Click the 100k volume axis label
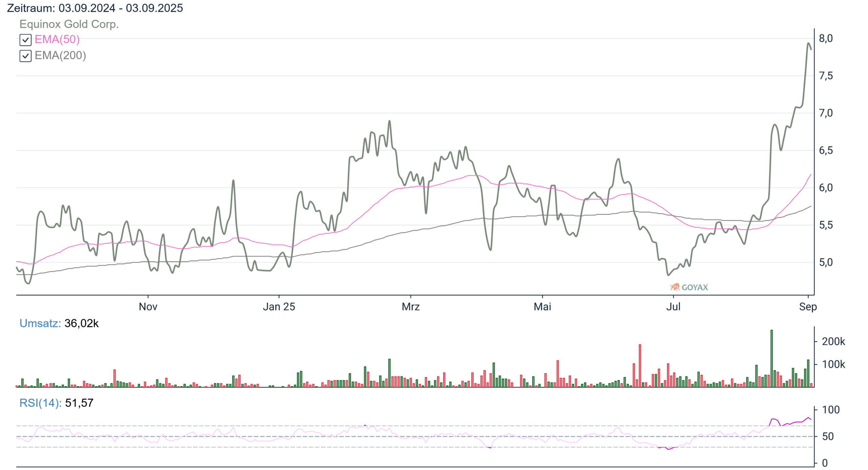 pyautogui.click(x=833, y=365)
